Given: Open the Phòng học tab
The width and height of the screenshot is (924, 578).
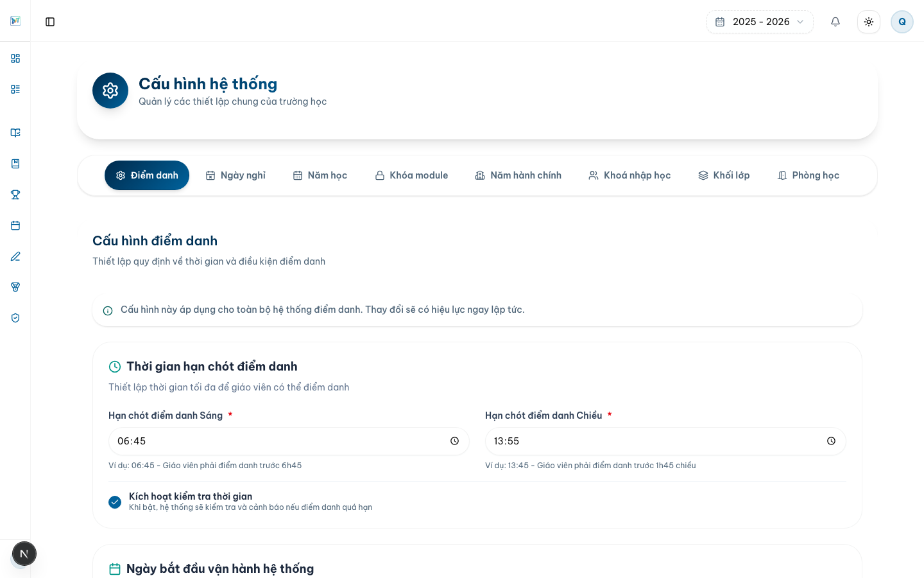Looking at the screenshot, I should [809, 175].
